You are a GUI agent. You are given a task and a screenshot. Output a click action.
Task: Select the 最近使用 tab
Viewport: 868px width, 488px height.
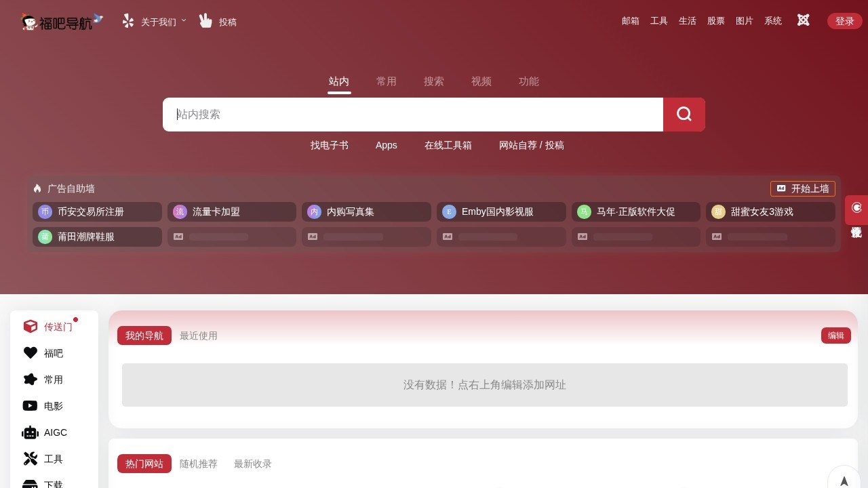coord(199,335)
